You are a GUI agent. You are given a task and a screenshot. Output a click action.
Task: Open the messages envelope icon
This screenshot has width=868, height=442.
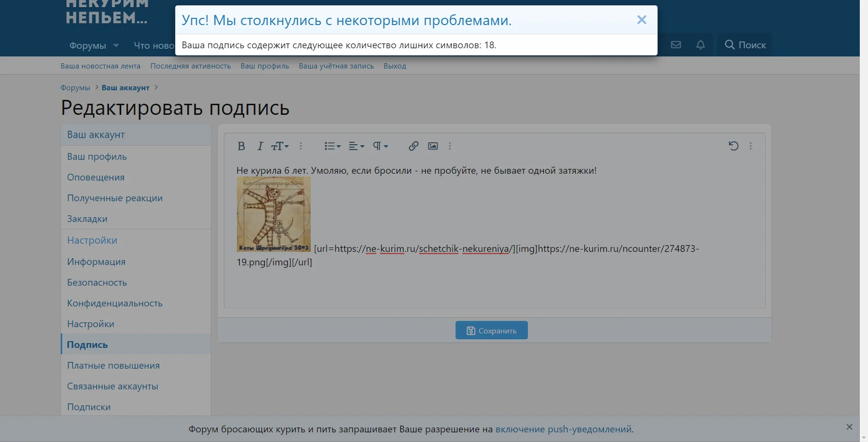point(675,44)
